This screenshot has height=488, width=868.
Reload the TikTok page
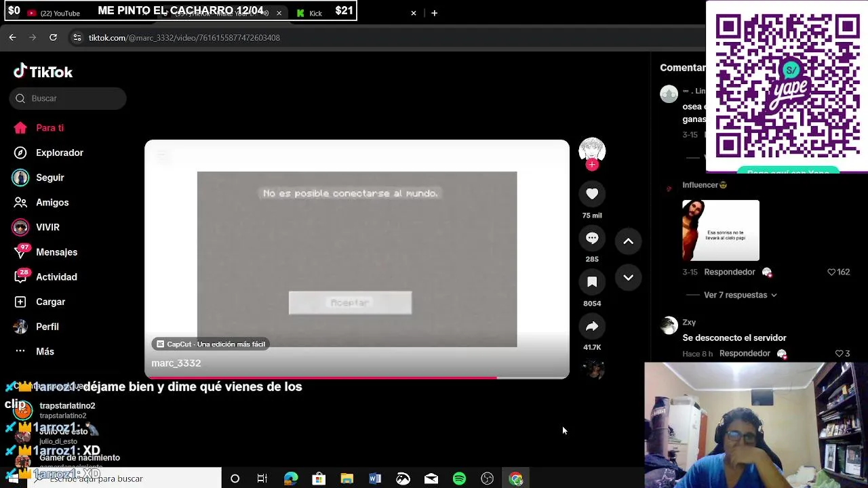53,37
